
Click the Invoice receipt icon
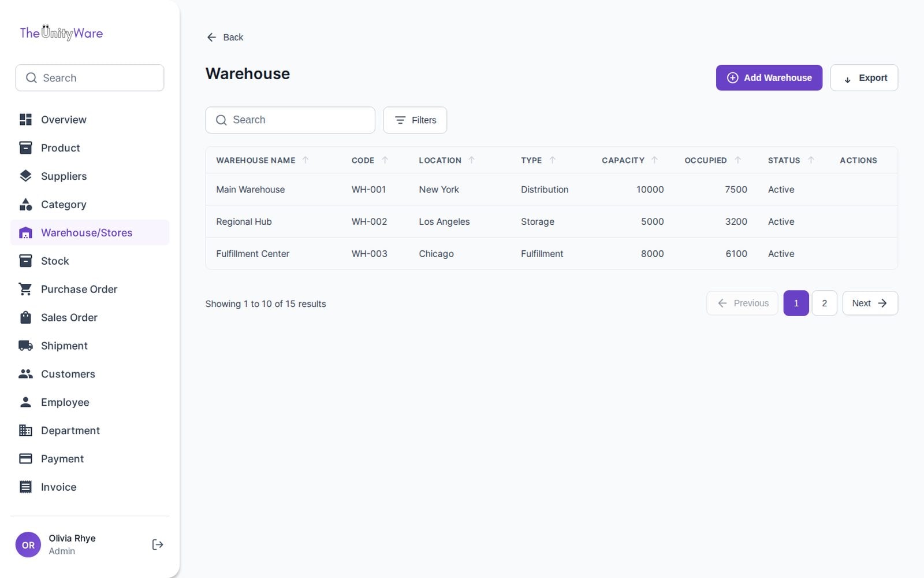[25, 487]
